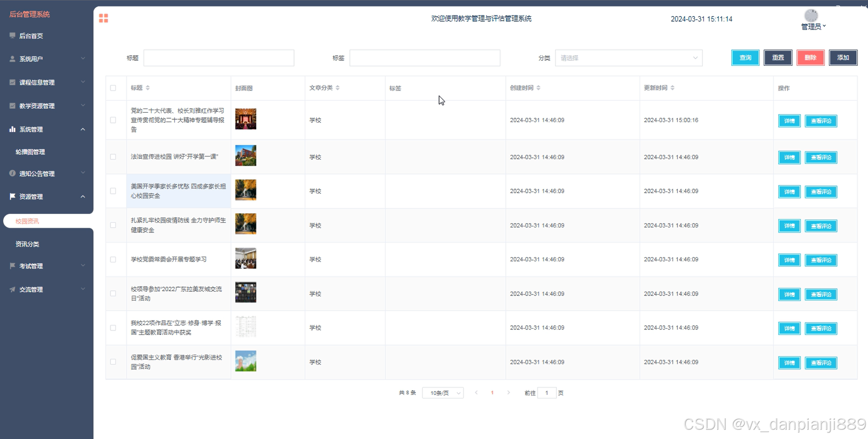Click 后台管理系统 logo title
868x439 pixels.
(30, 14)
